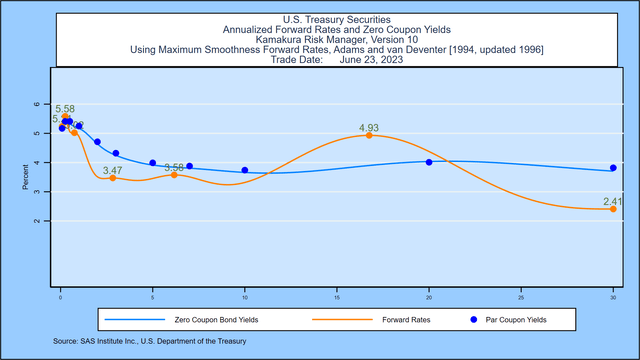Select the par coupon yield dot at 30 years
The image size is (640, 360).
click(x=613, y=168)
